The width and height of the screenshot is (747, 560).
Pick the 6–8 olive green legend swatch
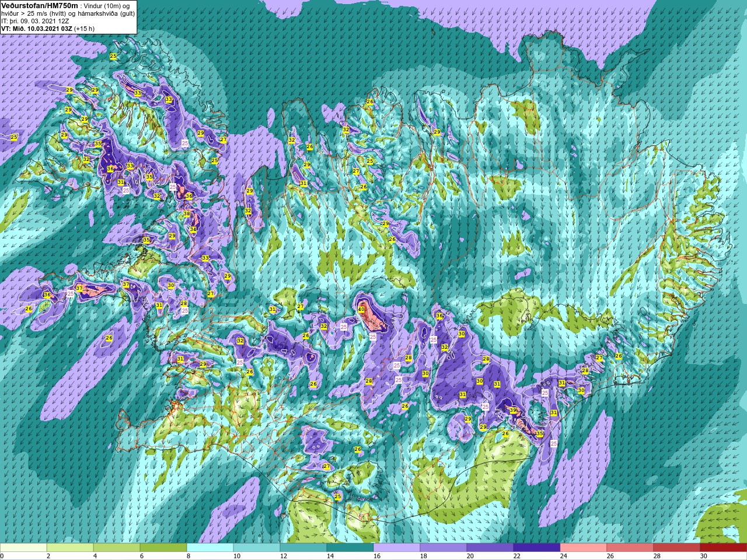click(163, 548)
